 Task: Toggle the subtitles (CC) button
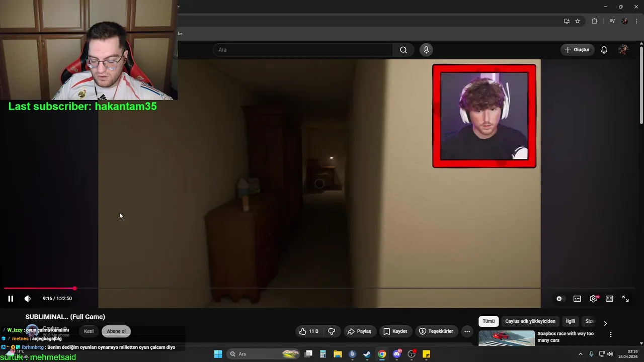(x=577, y=299)
